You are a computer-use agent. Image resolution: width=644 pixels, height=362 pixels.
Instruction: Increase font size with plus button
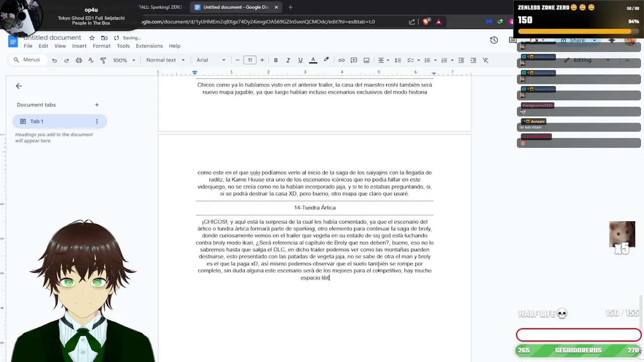point(262,60)
